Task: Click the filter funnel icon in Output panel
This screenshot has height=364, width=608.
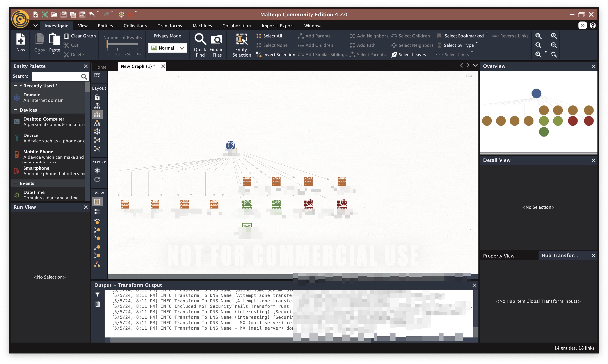Action: point(98,295)
